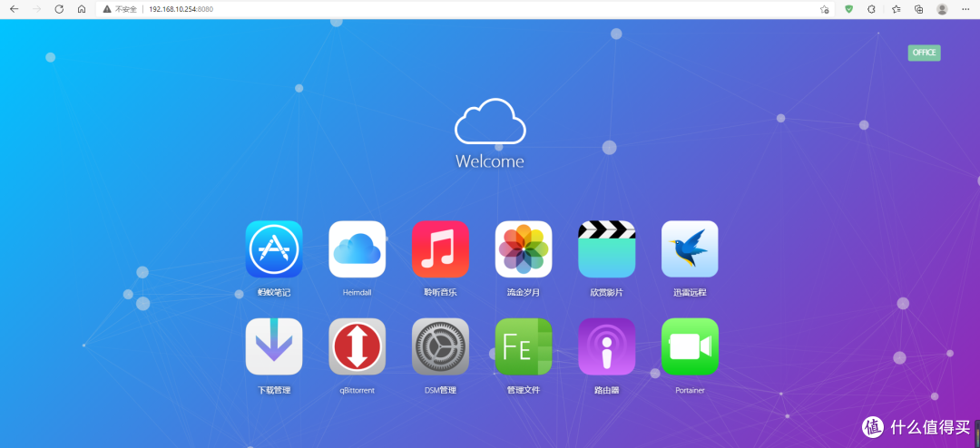Open the 聆听音乐 music icon
Viewport: 980px width, 448px height.
440,248
